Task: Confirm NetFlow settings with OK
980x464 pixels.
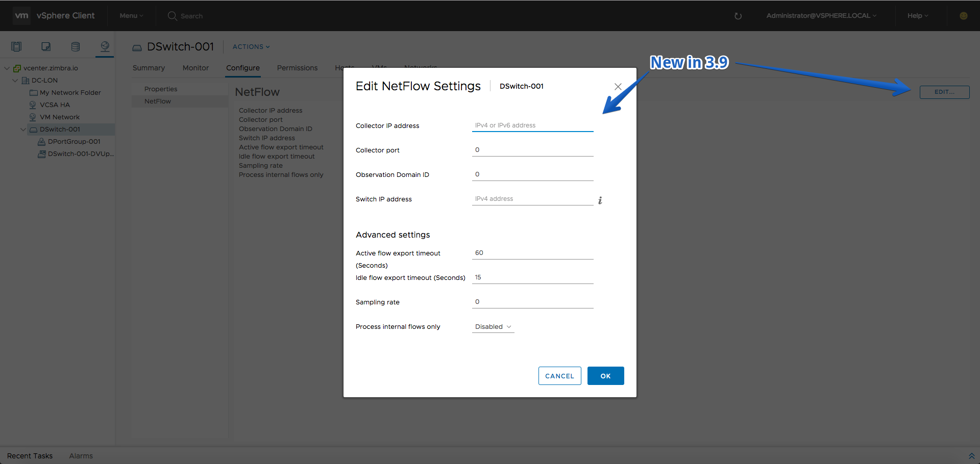Action: [605, 376]
